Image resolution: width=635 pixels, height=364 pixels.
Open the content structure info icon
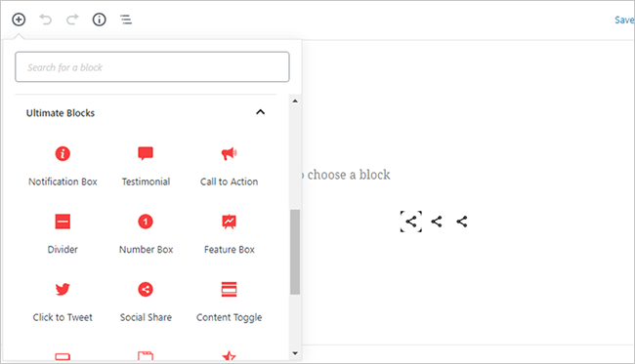click(100, 20)
